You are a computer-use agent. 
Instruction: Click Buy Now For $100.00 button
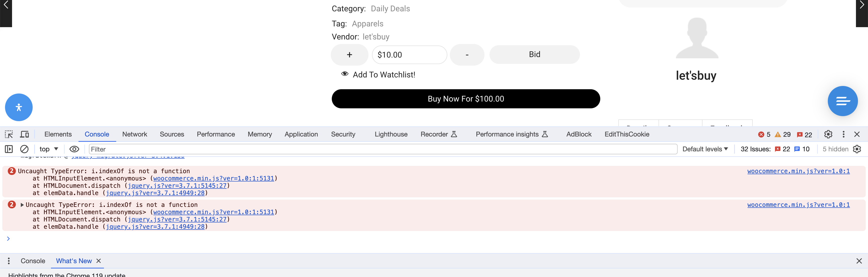(x=466, y=99)
